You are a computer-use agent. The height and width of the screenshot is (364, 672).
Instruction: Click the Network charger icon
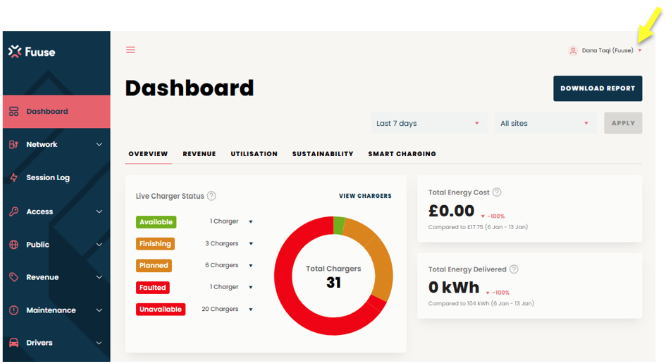pyautogui.click(x=14, y=144)
